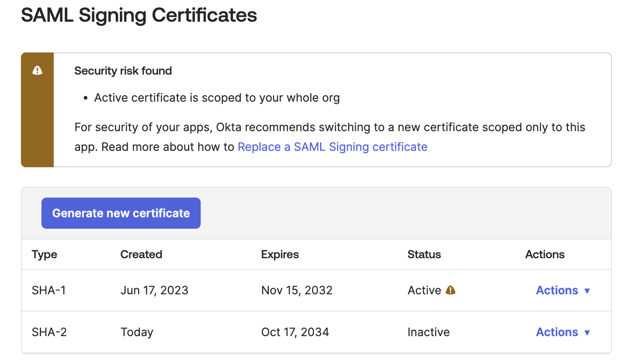Click the warning triangle beside Active status
This screenshot has height=364, width=623.
point(450,290)
